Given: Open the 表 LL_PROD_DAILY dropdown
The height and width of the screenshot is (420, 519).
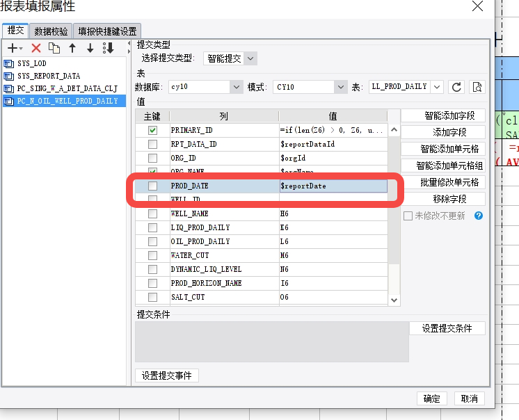Looking at the screenshot, I should 437,87.
